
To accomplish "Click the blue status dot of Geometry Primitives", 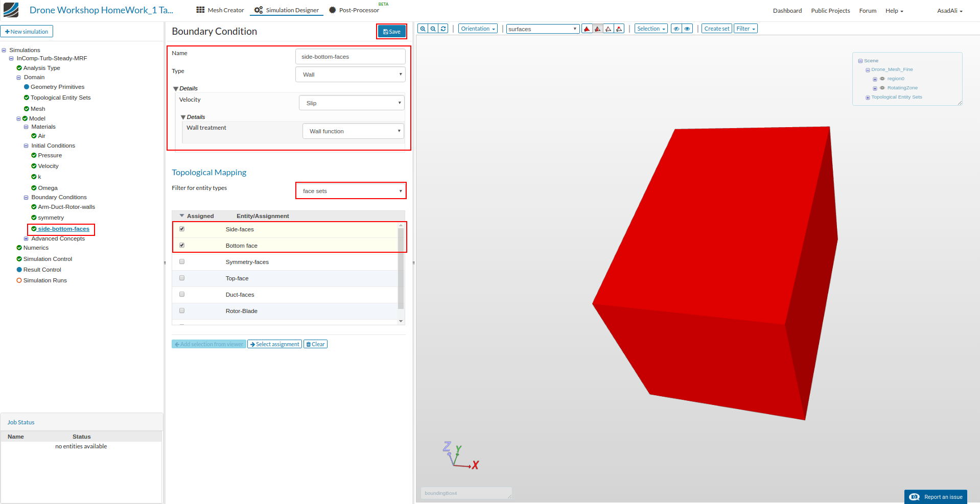I will click(x=27, y=87).
